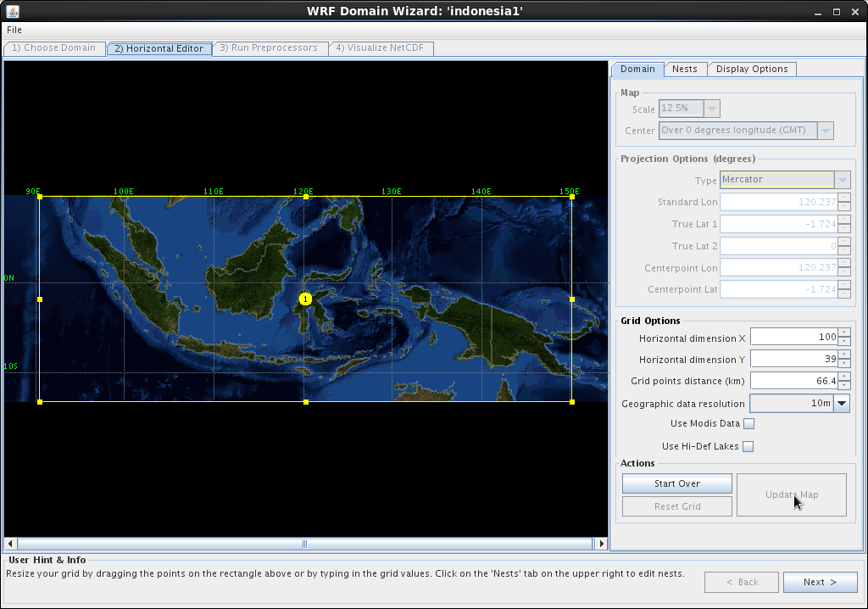This screenshot has height=609, width=868.
Task: Expand the Map Center longitude dropdown
Action: tap(826, 131)
